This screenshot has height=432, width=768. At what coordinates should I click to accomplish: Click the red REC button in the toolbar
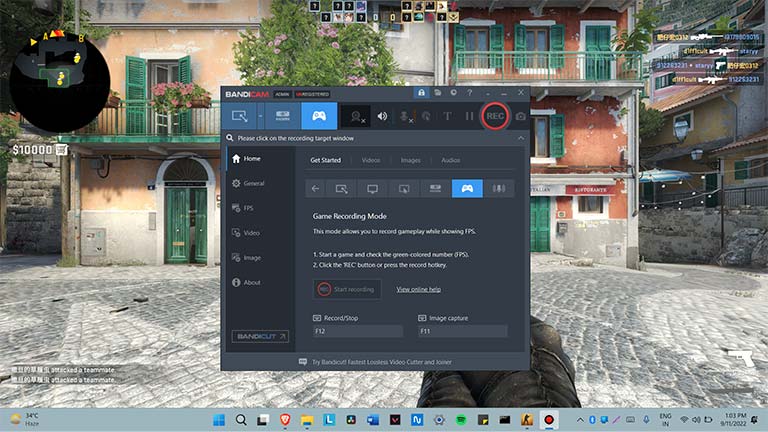[495, 116]
